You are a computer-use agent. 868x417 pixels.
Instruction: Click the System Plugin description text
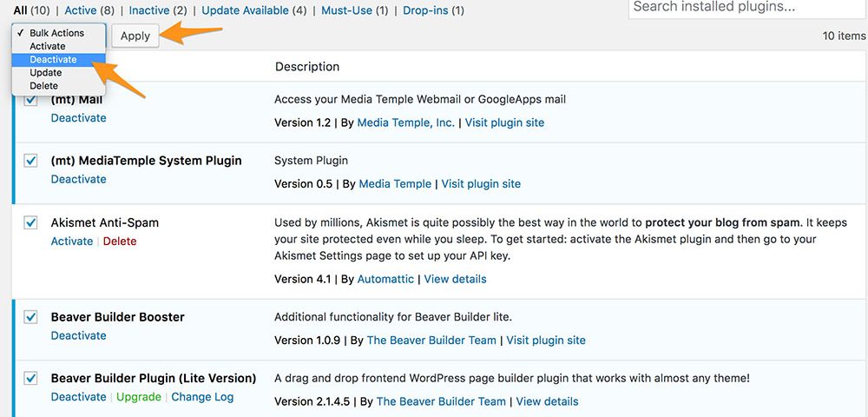pos(311,161)
